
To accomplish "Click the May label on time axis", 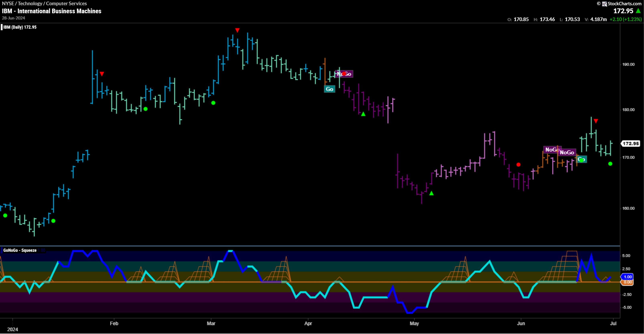I will 414,323.
